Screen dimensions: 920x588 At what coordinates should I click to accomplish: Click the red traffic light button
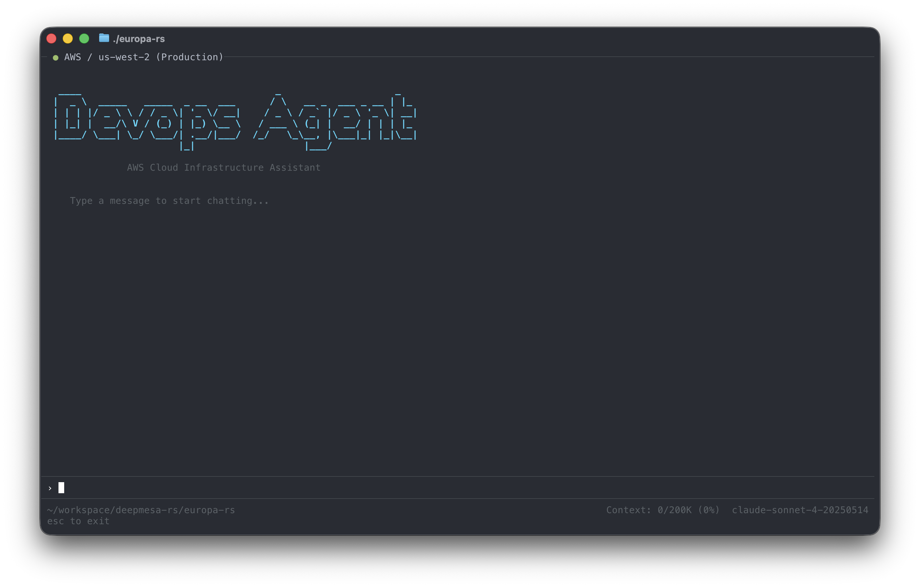[51, 38]
